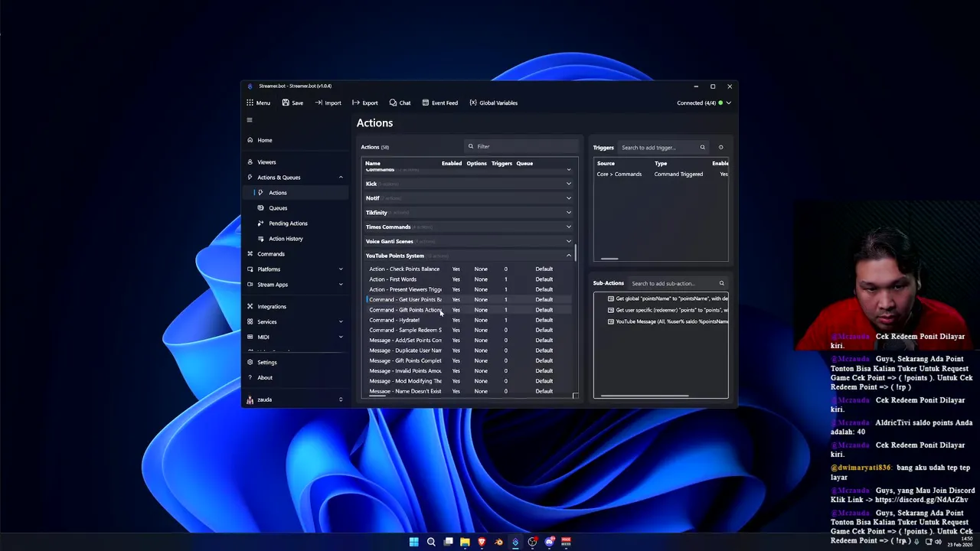Select the YouTube Message sub-action
This screenshot has width=980, height=551.
pos(666,321)
